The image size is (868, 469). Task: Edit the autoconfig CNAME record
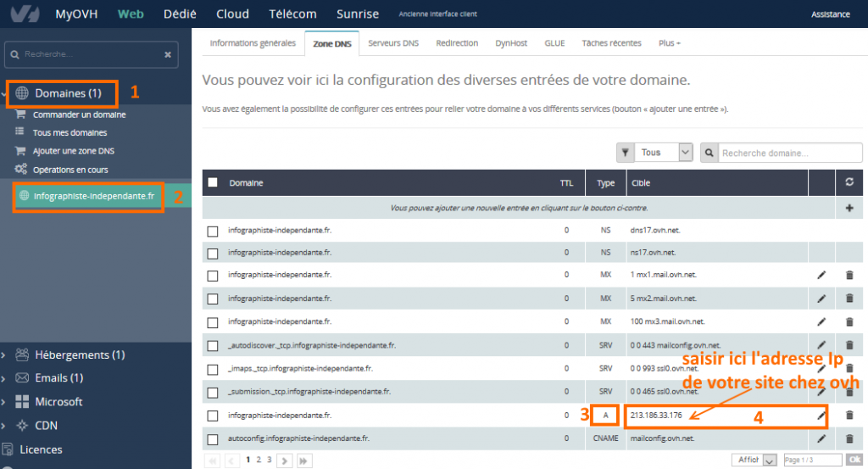coord(821,438)
